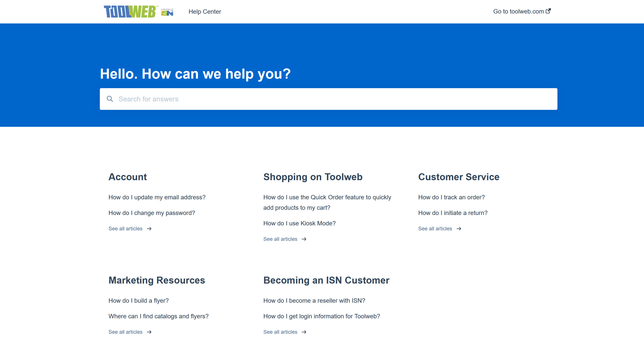Click arrow beside Becoming an ISN Customer See all articles
Image resolution: width=644 pixels, height=350 pixels.
click(x=304, y=332)
